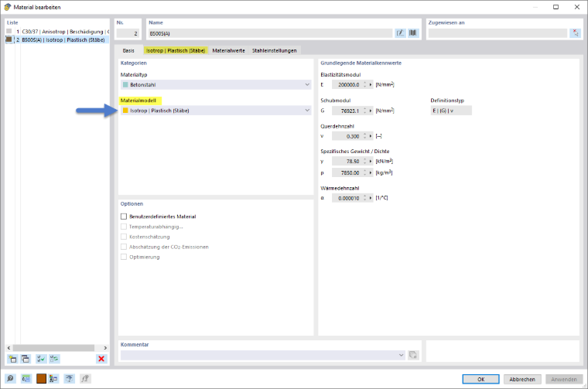Click the edit name pencil icon
The image size is (588, 389).
(401, 33)
